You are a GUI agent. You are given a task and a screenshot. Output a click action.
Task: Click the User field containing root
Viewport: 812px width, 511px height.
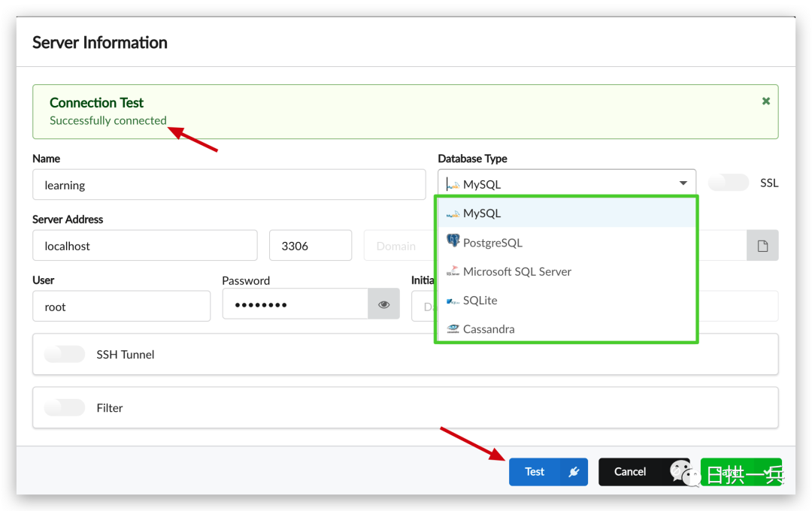click(x=121, y=306)
